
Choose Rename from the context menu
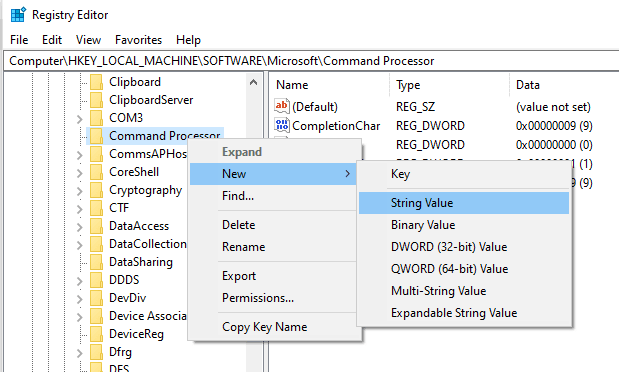pos(274,247)
